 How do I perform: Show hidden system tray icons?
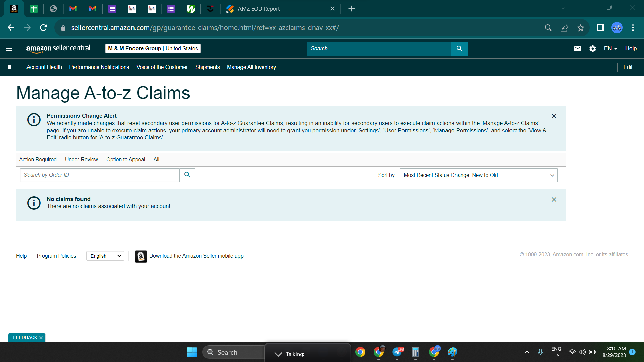click(x=527, y=352)
